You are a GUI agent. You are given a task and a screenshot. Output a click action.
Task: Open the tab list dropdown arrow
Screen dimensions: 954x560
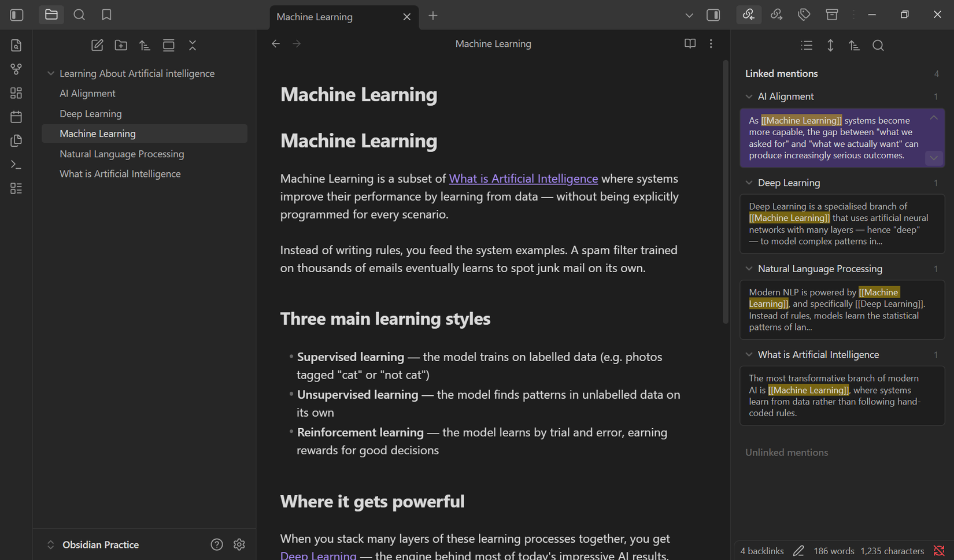[x=689, y=16]
